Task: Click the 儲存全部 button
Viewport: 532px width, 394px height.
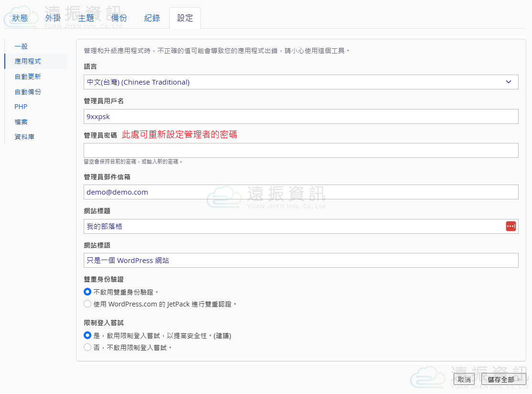Action: [x=501, y=380]
